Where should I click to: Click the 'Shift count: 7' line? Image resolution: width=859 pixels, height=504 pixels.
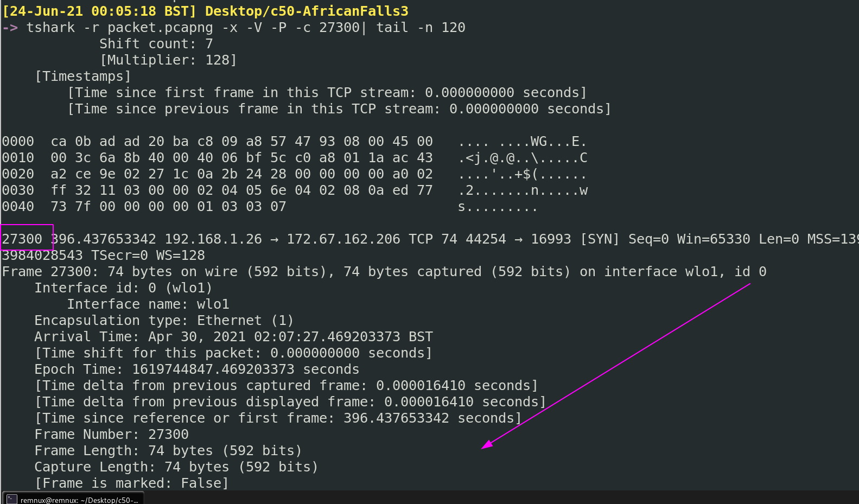156,44
